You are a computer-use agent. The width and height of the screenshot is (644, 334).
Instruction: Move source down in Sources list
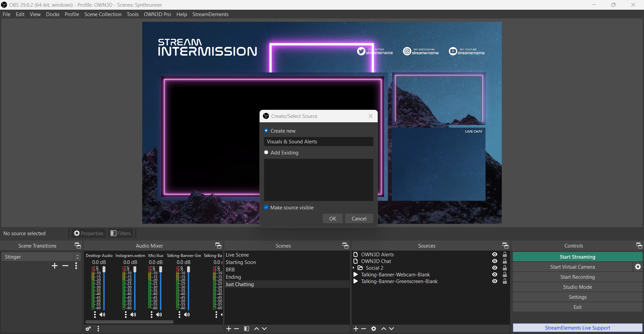tap(391, 329)
